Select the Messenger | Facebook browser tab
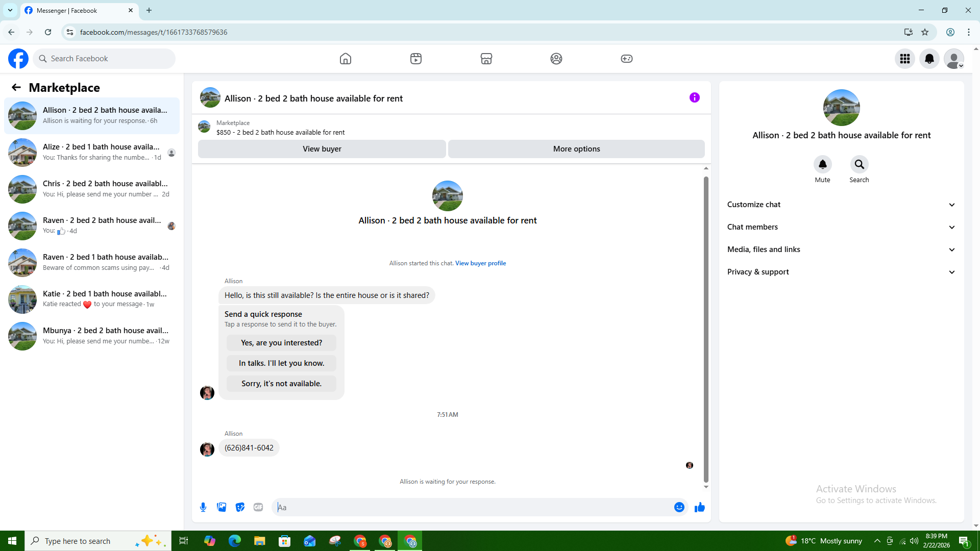The image size is (980, 551). coord(80,11)
